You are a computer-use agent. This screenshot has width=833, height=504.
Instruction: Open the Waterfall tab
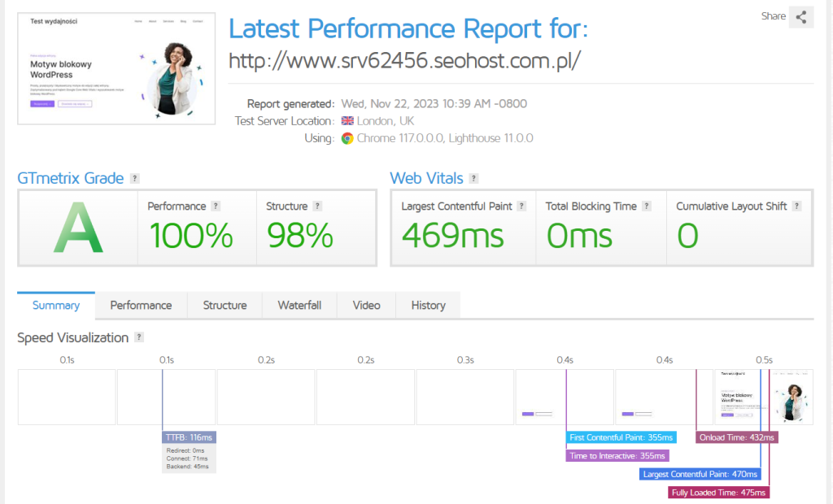coord(299,306)
